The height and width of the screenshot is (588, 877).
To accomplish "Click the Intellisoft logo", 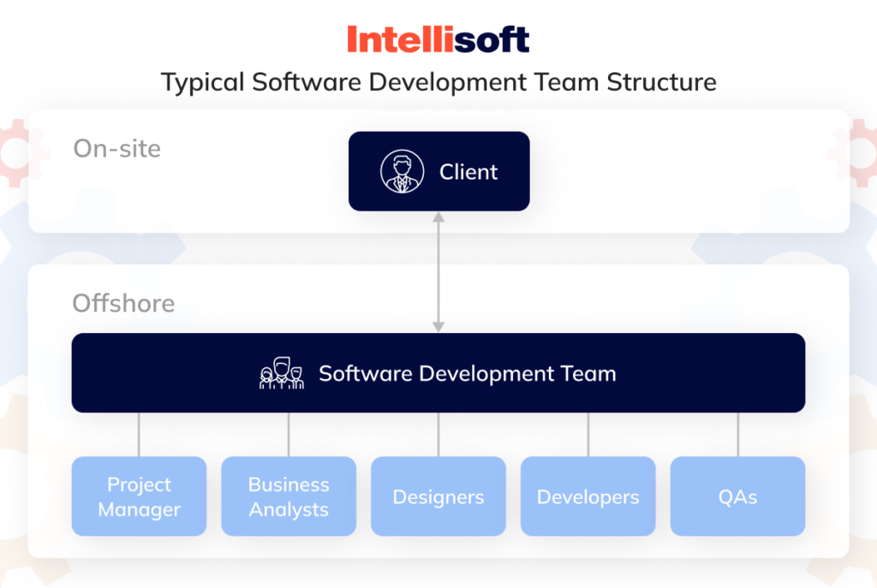I will coord(438,38).
